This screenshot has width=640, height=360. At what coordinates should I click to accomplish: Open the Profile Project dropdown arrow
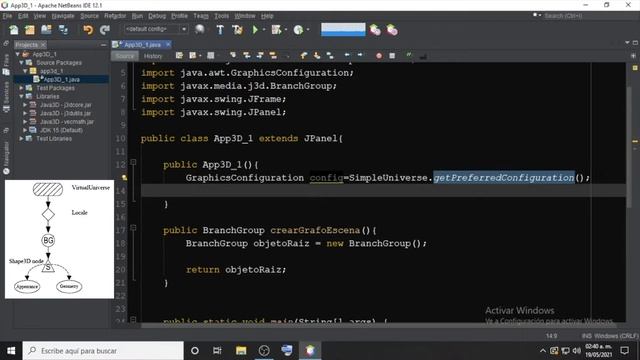coord(308,30)
